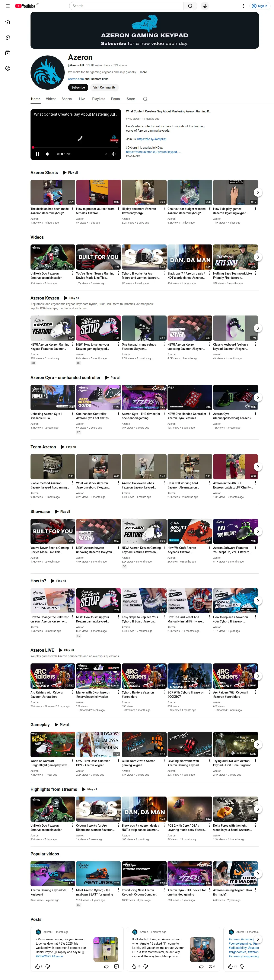Switch to the Videos tab
Viewport: 274px width, 980px height.
51,99
